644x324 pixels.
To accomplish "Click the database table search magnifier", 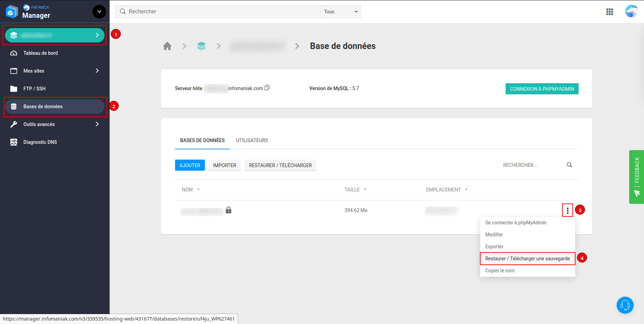I will click(569, 165).
